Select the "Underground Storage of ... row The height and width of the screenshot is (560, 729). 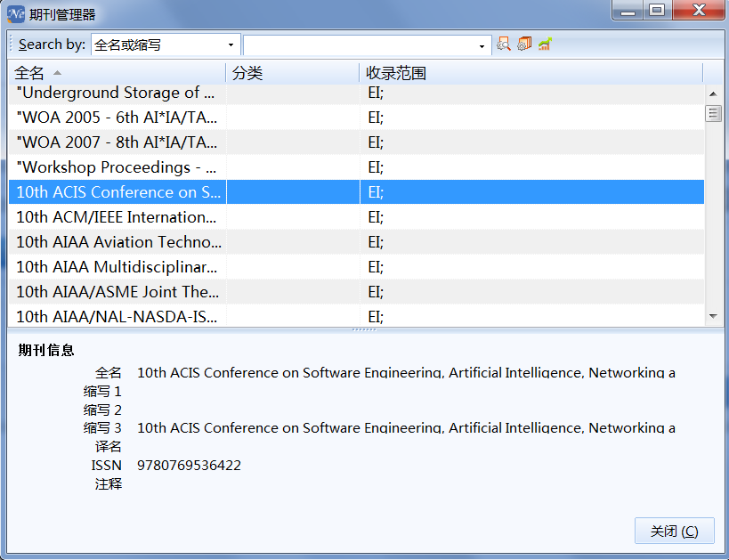[356, 93]
